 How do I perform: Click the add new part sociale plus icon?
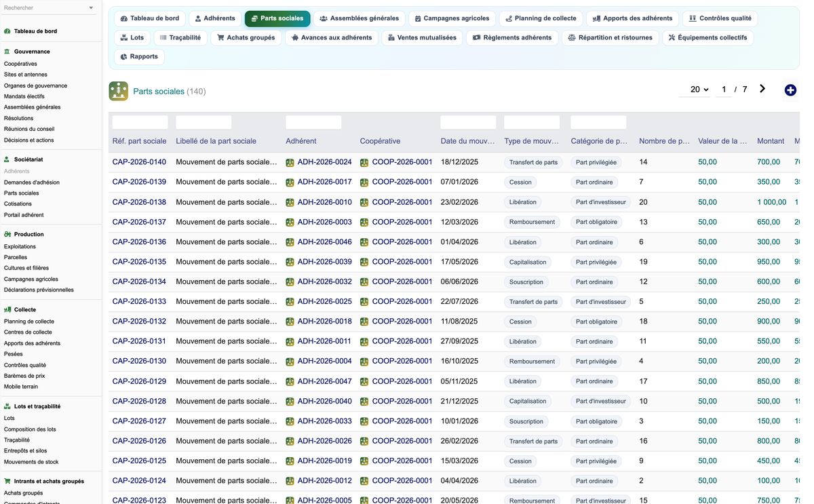click(x=790, y=90)
